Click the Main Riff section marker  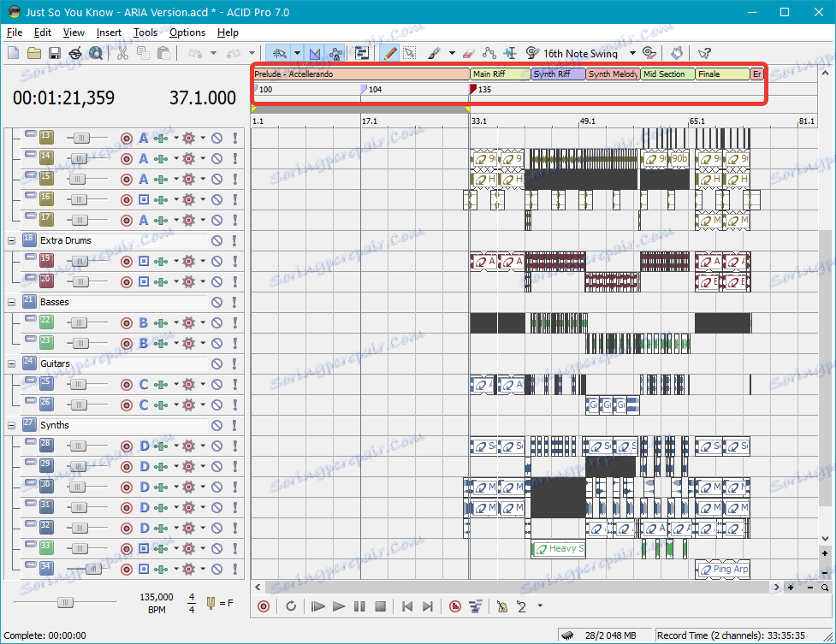click(500, 74)
